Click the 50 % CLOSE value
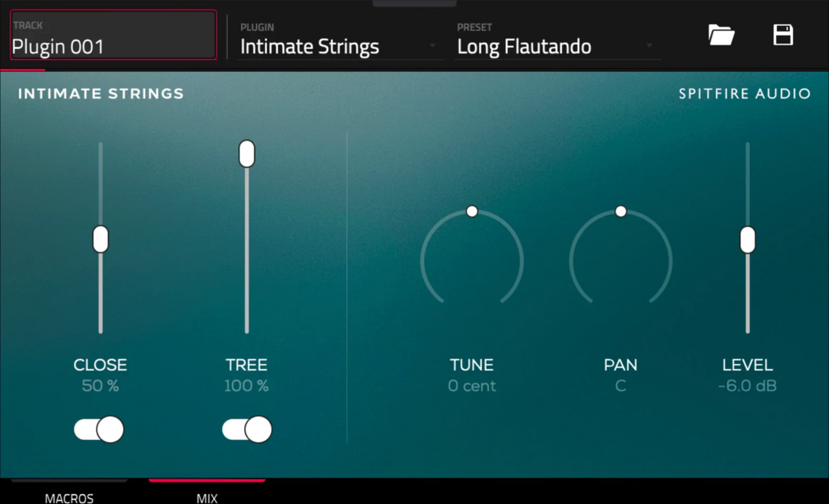The image size is (829, 504). pos(101,386)
